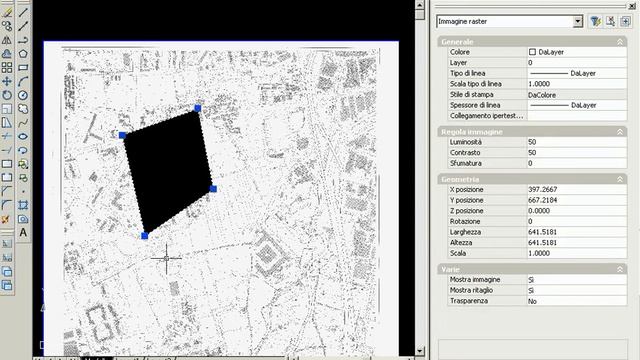Click the X posizione value 397.2667

pyautogui.click(x=577, y=189)
